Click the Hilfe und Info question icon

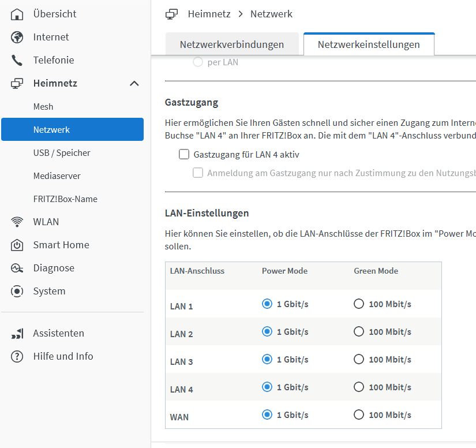point(17,356)
